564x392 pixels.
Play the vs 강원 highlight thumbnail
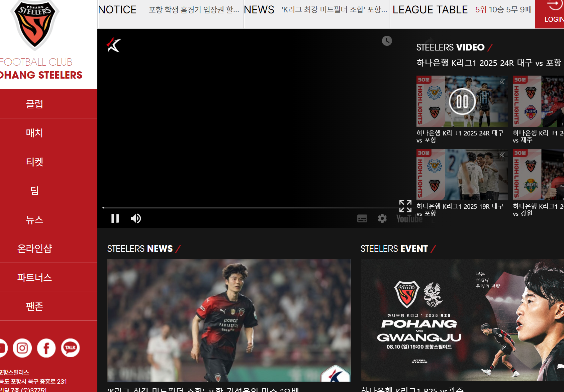[538, 175]
